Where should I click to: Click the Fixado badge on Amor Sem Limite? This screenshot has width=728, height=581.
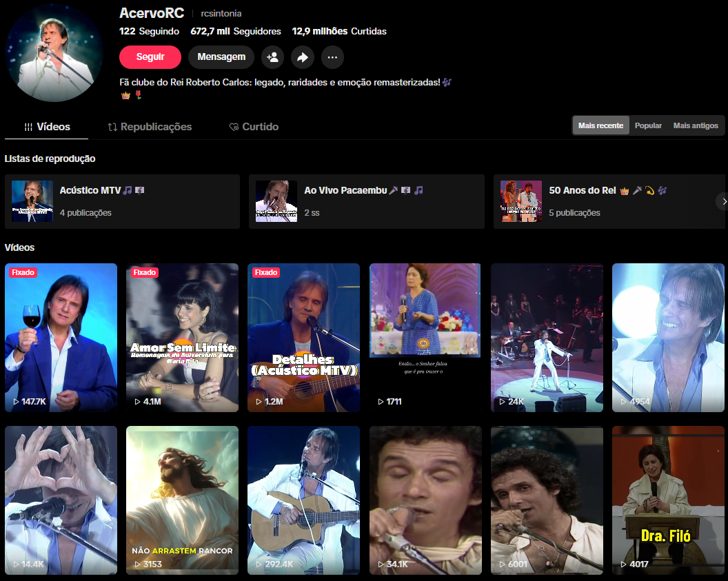tap(144, 272)
